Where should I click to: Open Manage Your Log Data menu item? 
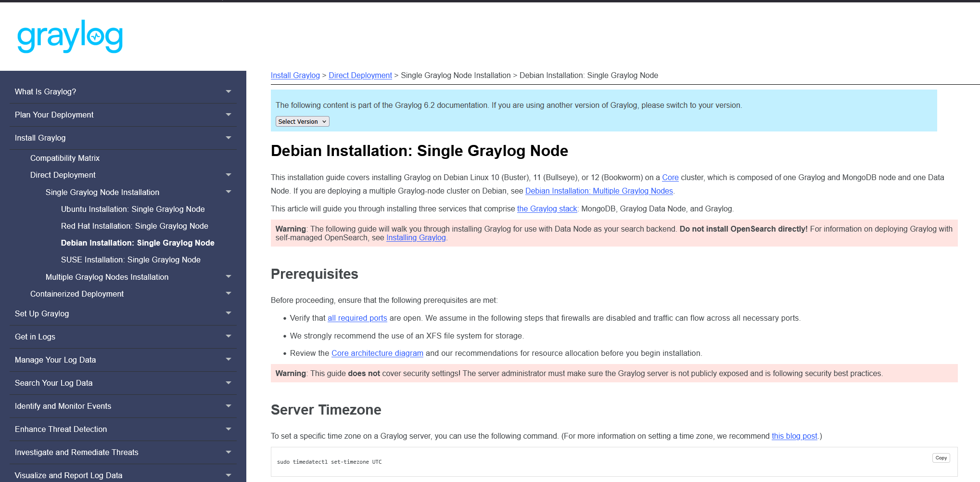pyautogui.click(x=55, y=360)
